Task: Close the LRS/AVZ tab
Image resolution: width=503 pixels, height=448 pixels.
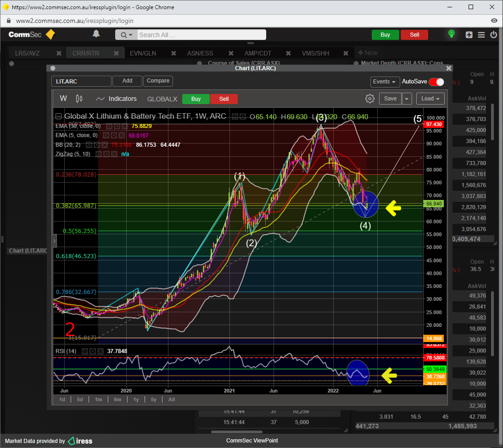Action: click(59, 53)
